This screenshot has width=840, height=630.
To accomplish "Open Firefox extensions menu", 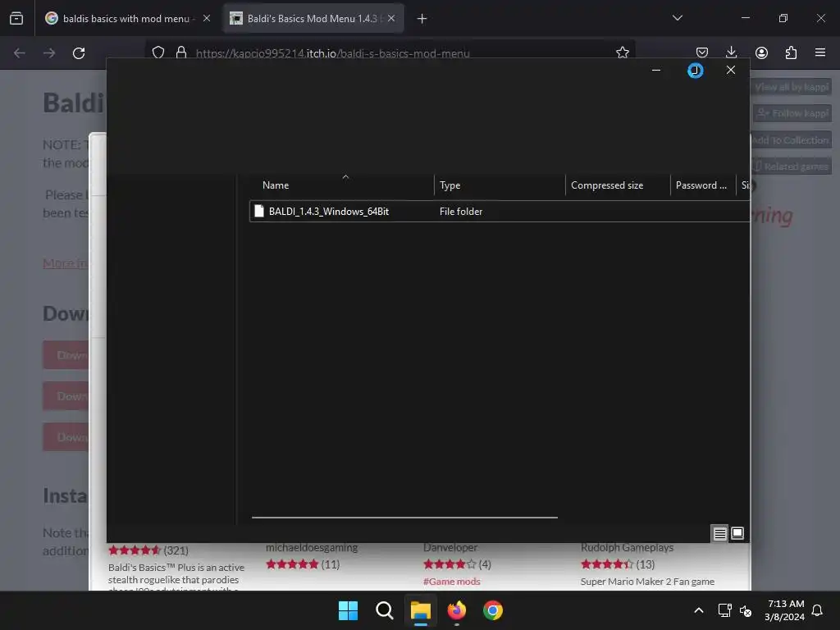I will [791, 52].
